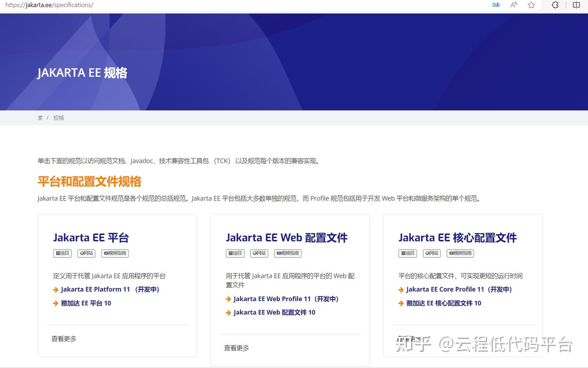Screen dimensions: 588x368
Task: Click the 视频指南 icon on Jakarta EE 核心配置文件 card
Action: click(460, 253)
